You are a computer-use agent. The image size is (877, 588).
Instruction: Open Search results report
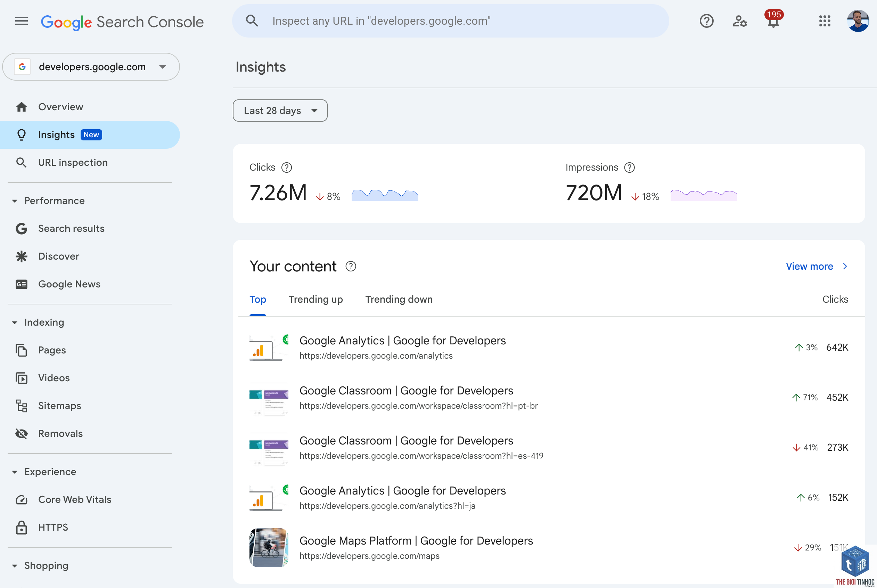click(x=90, y=228)
